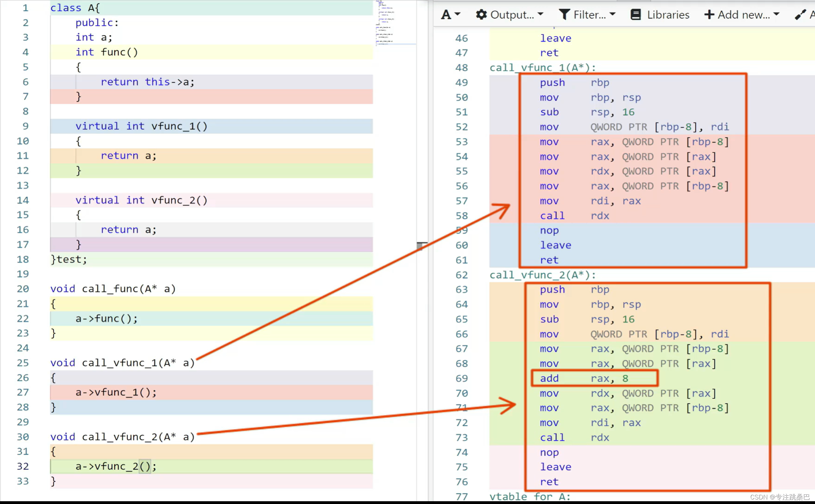Expand the Add new dropdown arrow

pos(776,14)
